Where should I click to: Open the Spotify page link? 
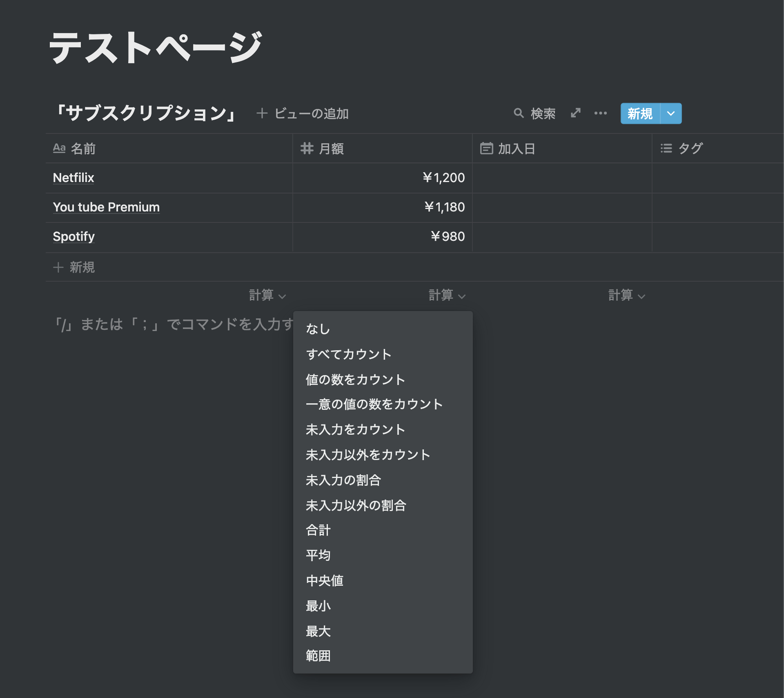(x=73, y=236)
